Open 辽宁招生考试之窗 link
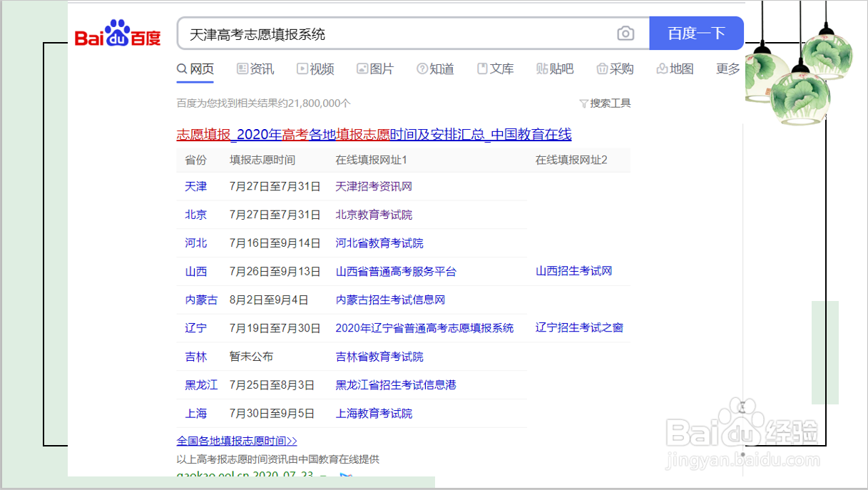 [x=579, y=328]
